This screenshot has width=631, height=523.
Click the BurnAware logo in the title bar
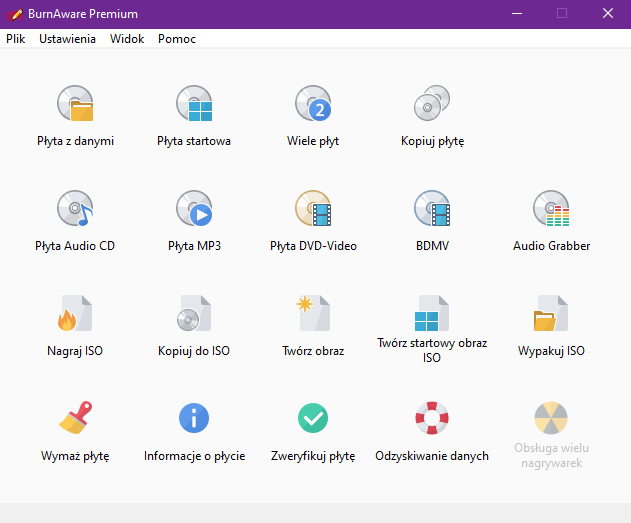pos(15,14)
